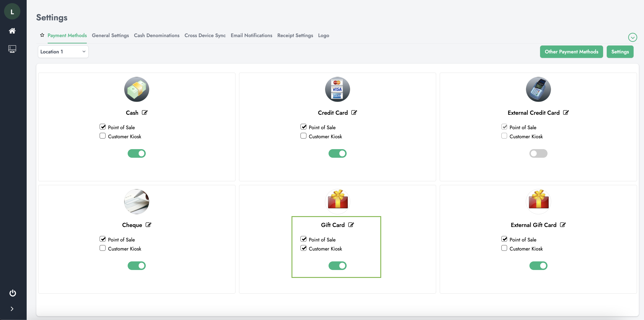The height and width of the screenshot is (320, 644).
Task: Click edit icon beside External Credit Card
Action: (566, 112)
